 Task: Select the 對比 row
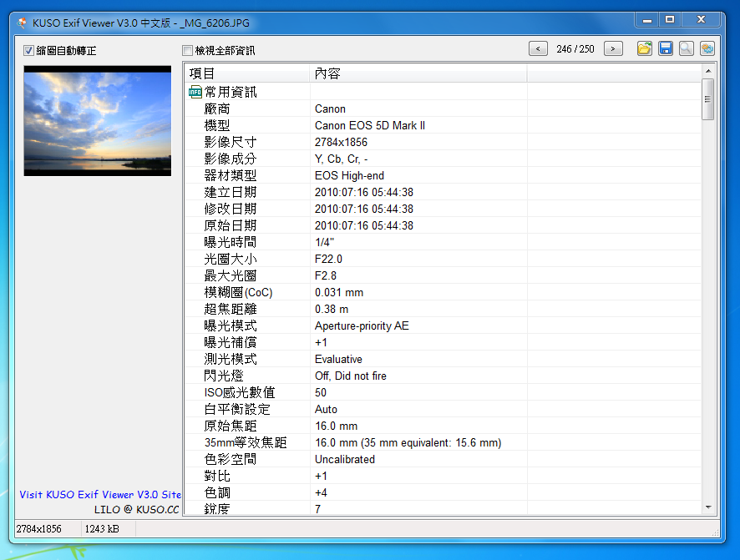click(442, 476)
